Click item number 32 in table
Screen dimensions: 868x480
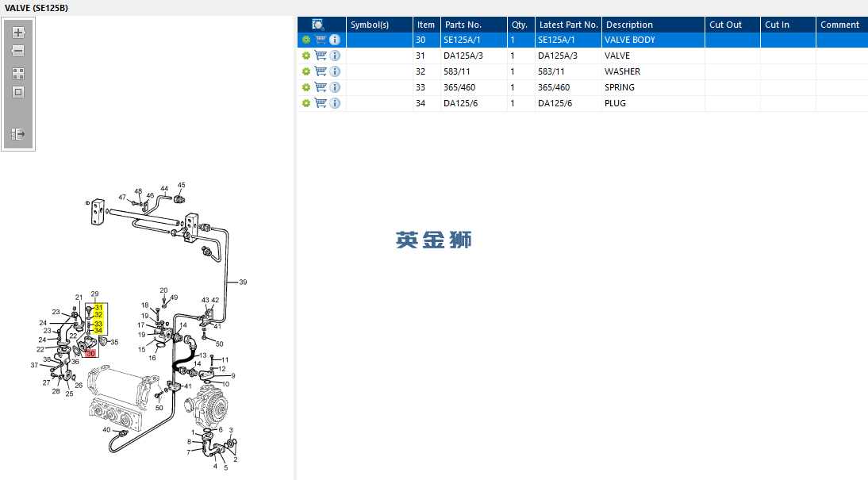[421, 71]
